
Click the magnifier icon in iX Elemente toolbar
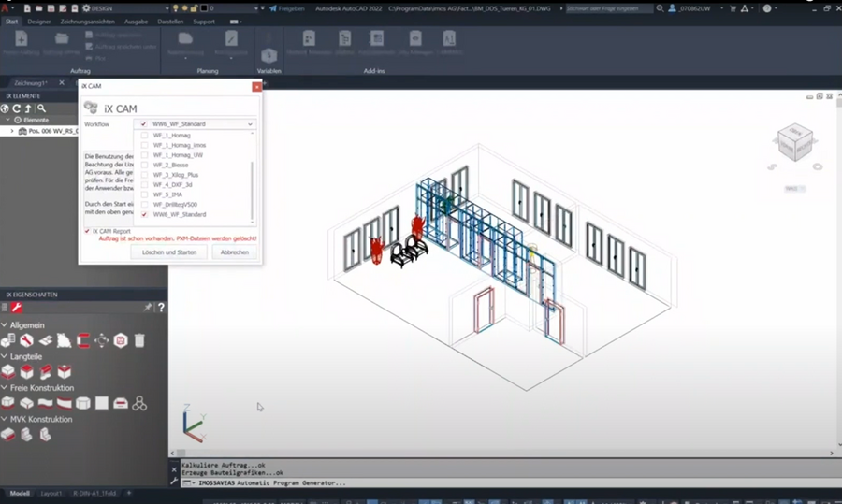coord(41,108)
